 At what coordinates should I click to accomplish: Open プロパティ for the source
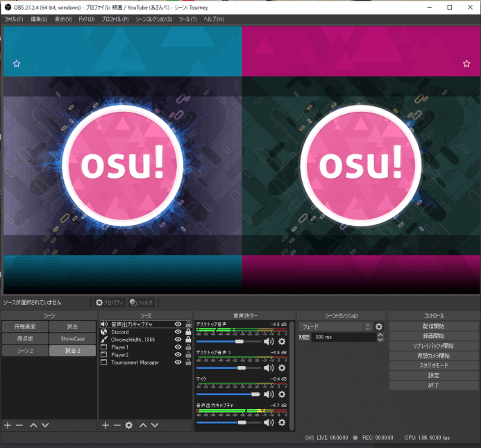[109, 302]
